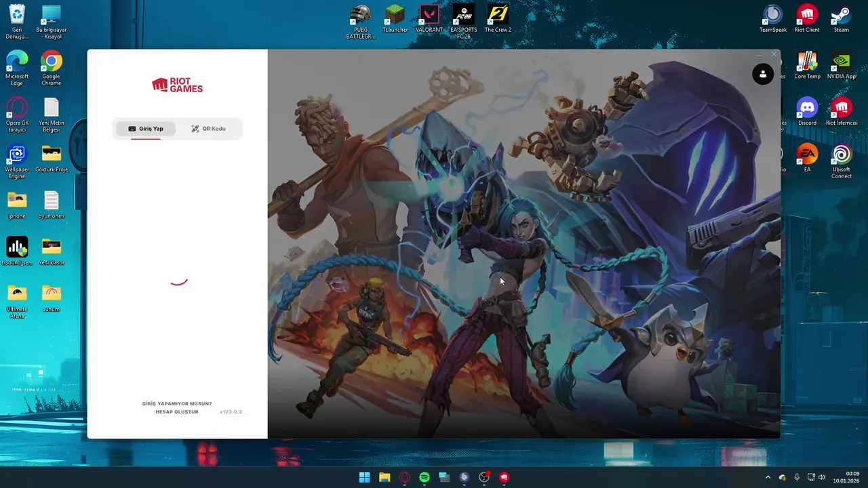Select the TLauncher desktop icon
Viewport: 868px width, 488px height.
(x=395, y=19)
